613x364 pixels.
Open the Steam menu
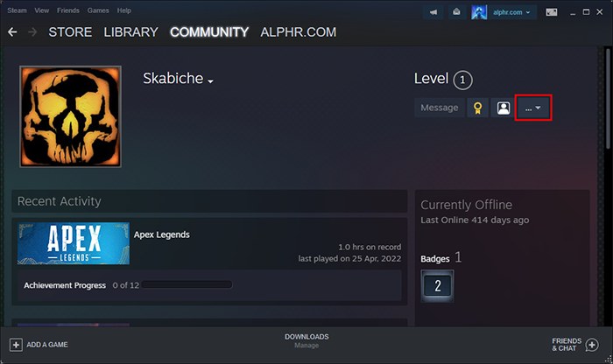tap(17, 10)
